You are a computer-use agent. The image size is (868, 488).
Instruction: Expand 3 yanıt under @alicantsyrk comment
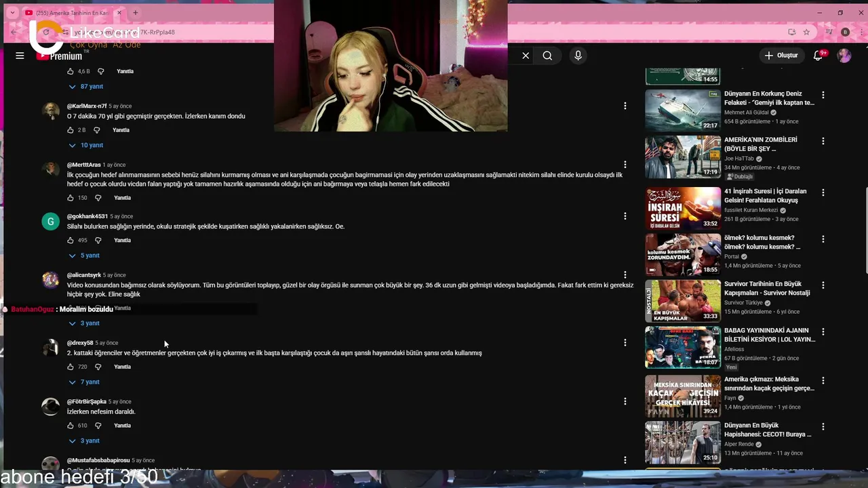pos(84,323)
